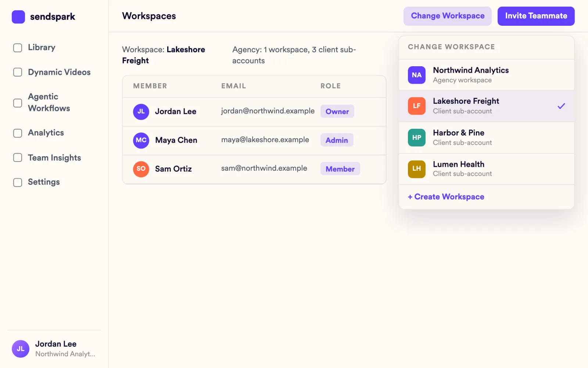Image resolution: width=588 pixels, height=368 pixels.
Task: Click Maya Chen's MC avatar
Action: [141, 140]
